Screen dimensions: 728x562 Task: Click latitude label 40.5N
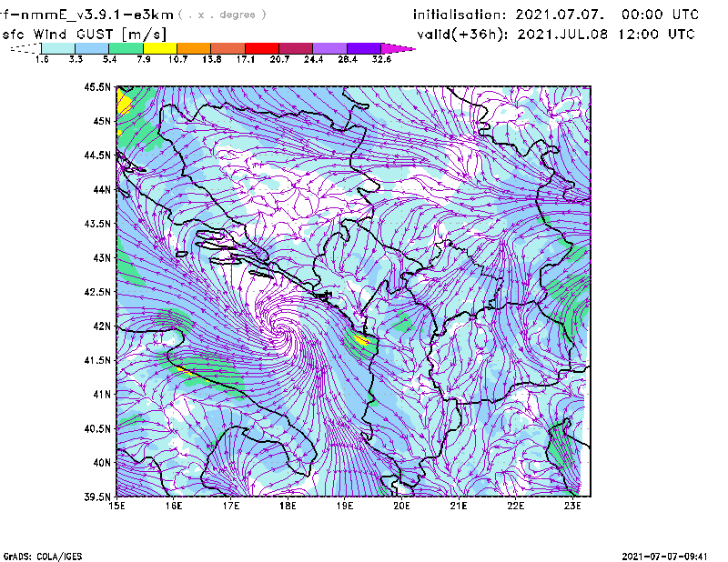(97, 428)
